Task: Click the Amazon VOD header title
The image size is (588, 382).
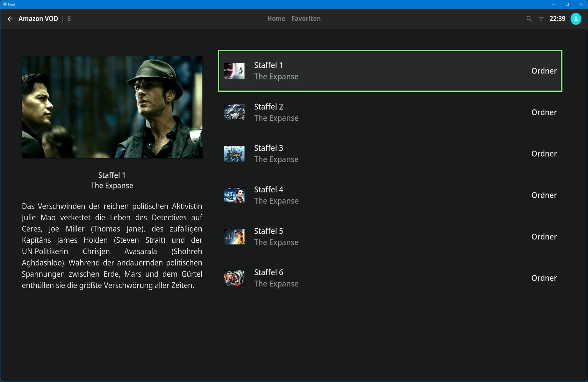Action: coord(38,19)
